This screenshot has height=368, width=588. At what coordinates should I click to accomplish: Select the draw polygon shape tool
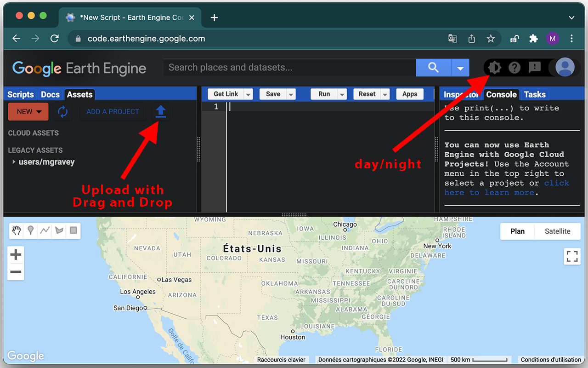[x=59, y=230]
